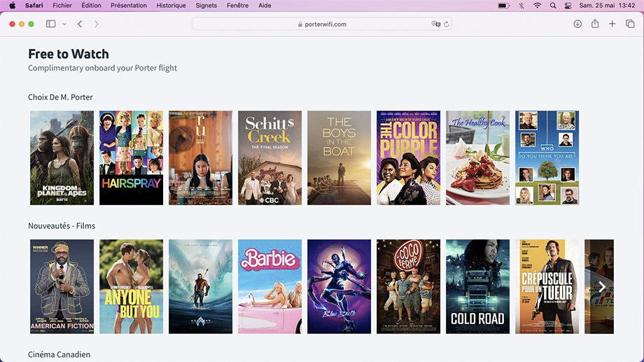Click the Free to Watch title
This screenshot has height=362, width=644.
click(x=69, y=54)
